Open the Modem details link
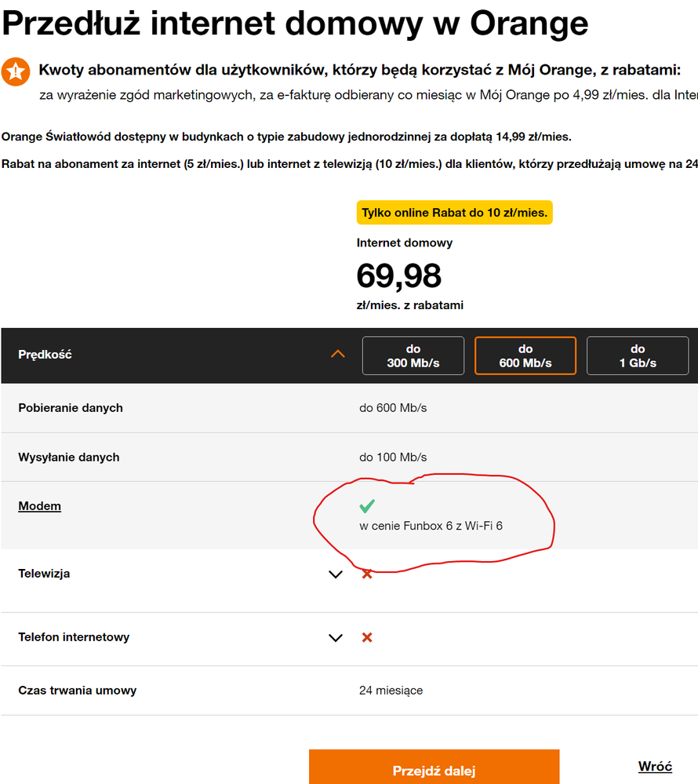 [39, 506]
